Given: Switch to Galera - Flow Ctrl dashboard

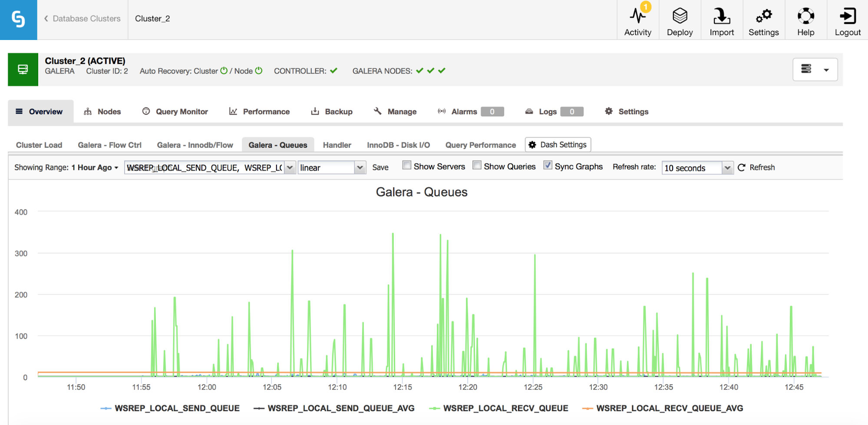Looking at the screenshot, I should point(109,145).
